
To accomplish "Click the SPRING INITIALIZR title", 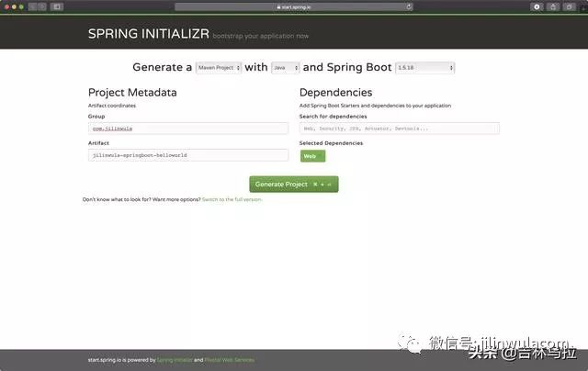I will (149, 34).
